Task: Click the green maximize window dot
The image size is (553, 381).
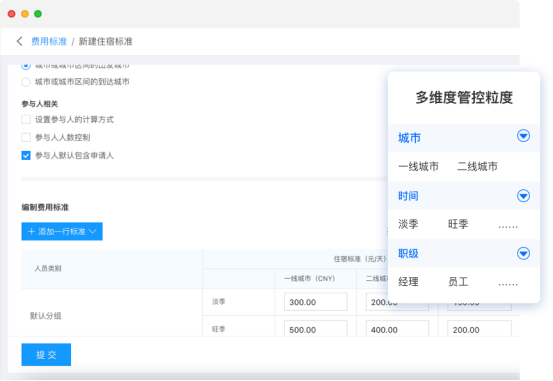Action: [38, 14]
